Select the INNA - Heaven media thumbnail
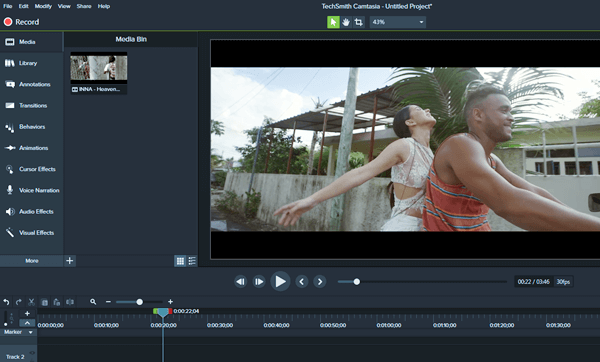The width and height of the screenshot is (600, 362). (99, 73)
